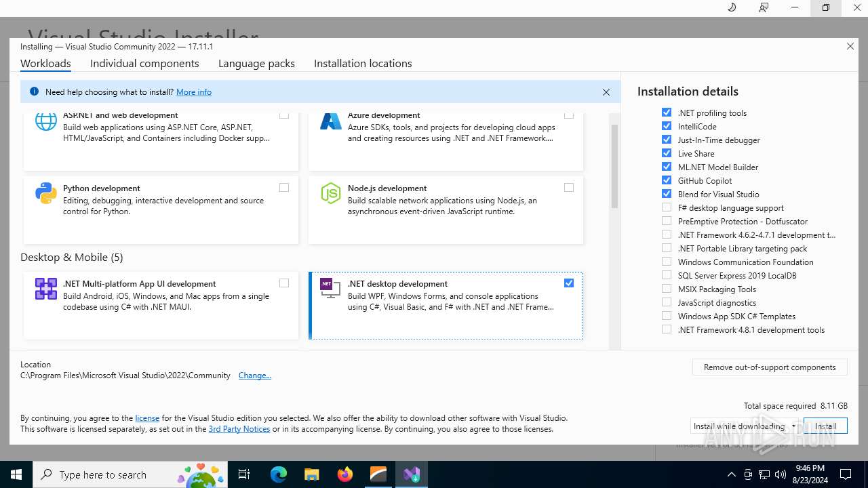Open Task View on the taskbar
The image size is (868, 488).
(x=244, y=474)
